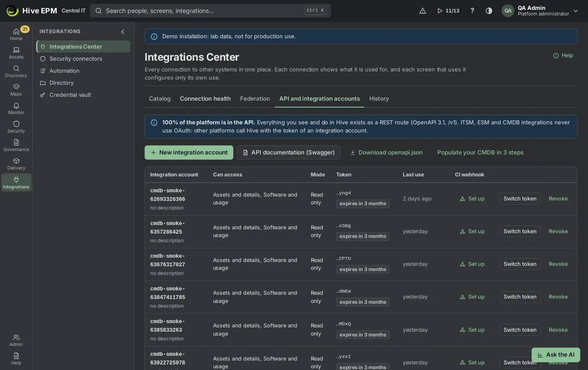Switch token for cmdb-smoke-6385833263
This screenshot has width=588, height=370.
point(520,330)
